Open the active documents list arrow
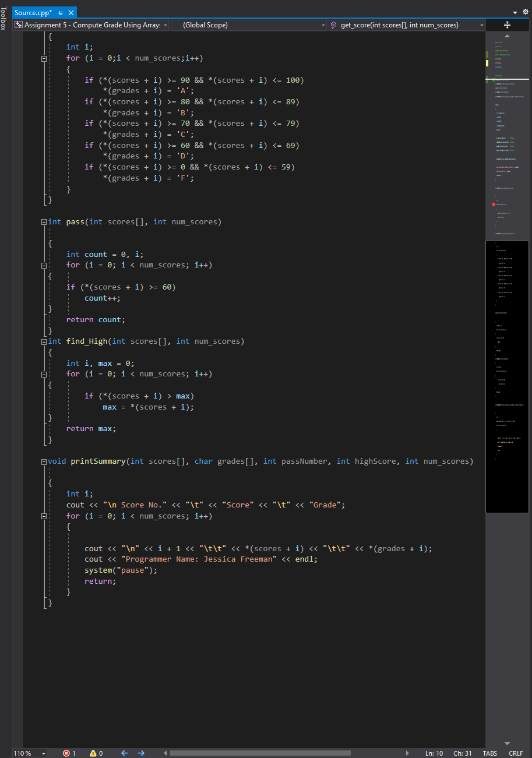532x758 pixels. pos(515,12)
